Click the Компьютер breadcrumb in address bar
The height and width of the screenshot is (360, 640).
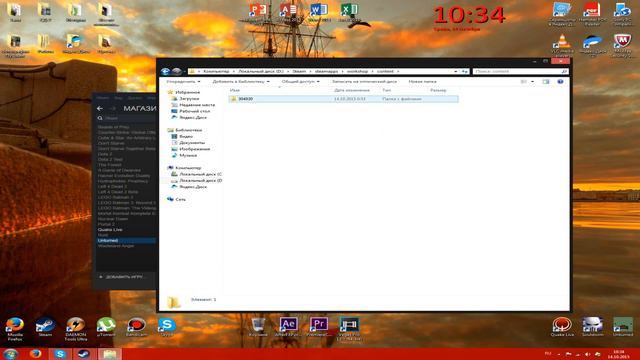[216, 71]
